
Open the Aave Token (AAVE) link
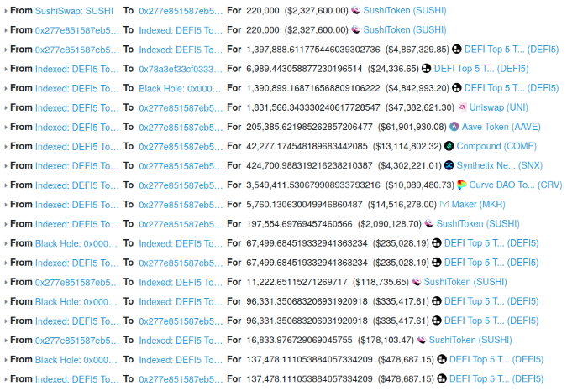(501, 127)
